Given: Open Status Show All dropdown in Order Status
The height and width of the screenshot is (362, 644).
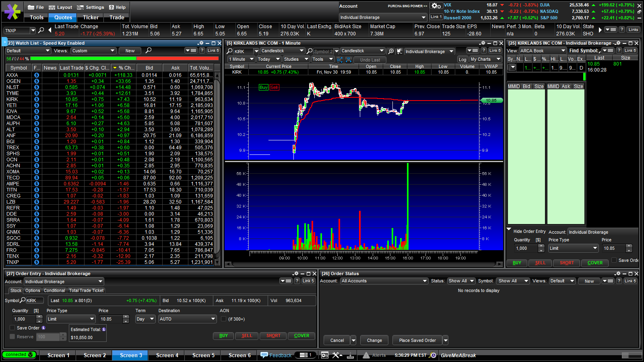Looking at the screenshot, I should click(x=461, y=281).
